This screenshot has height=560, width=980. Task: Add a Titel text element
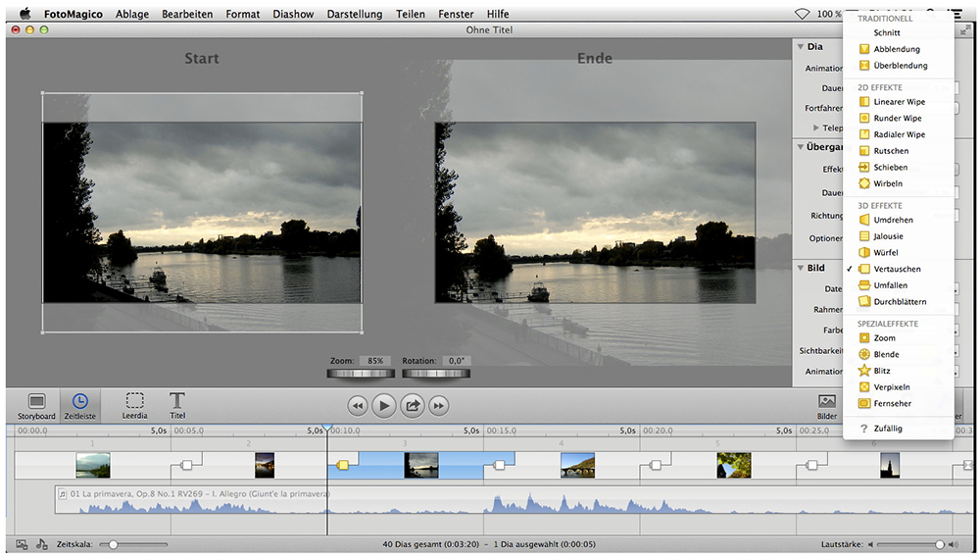coord(177,404)
